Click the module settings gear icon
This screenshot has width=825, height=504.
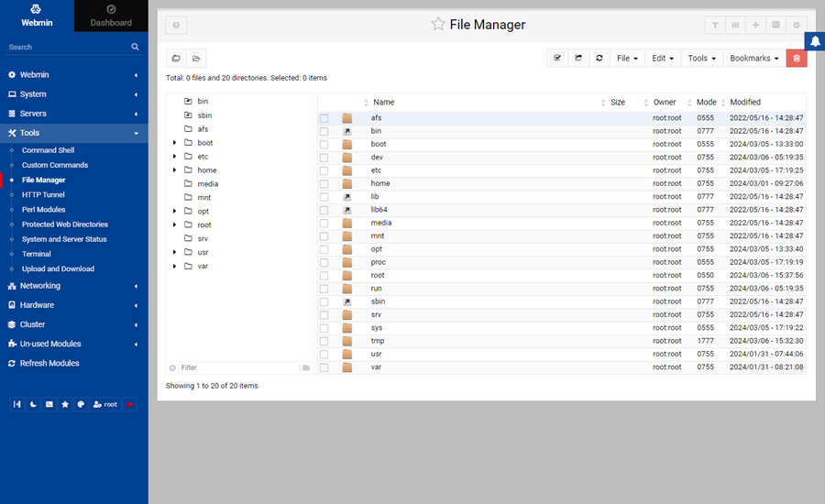(796, 26)
